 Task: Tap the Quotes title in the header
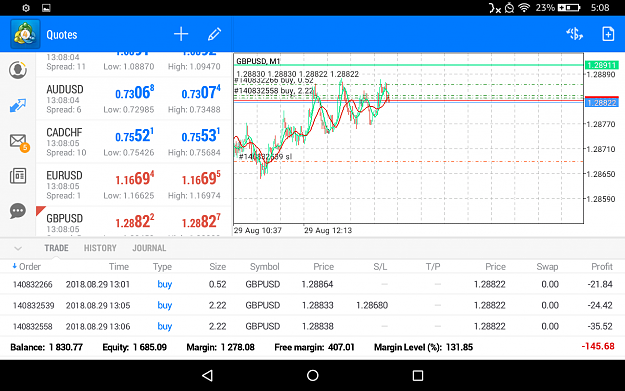(62, 35)
